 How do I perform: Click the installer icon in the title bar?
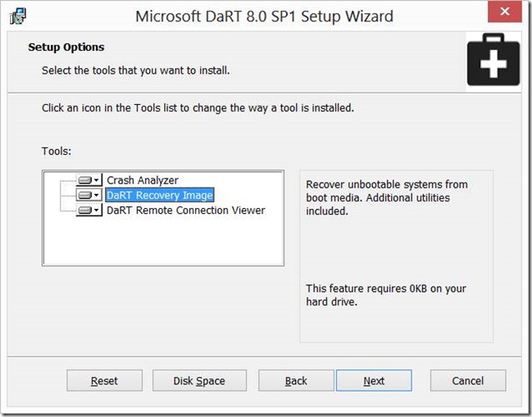tap(18, 16)
